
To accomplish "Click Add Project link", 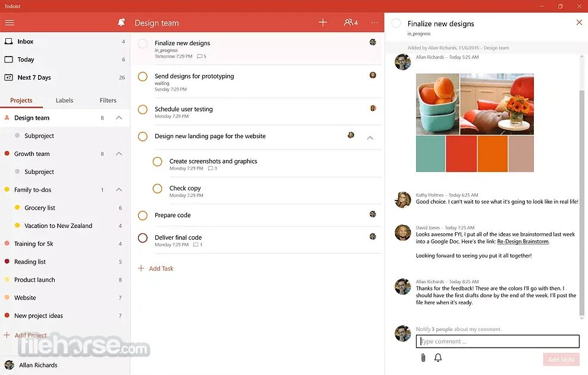I will pyautogui.click(x=31, y=335).
